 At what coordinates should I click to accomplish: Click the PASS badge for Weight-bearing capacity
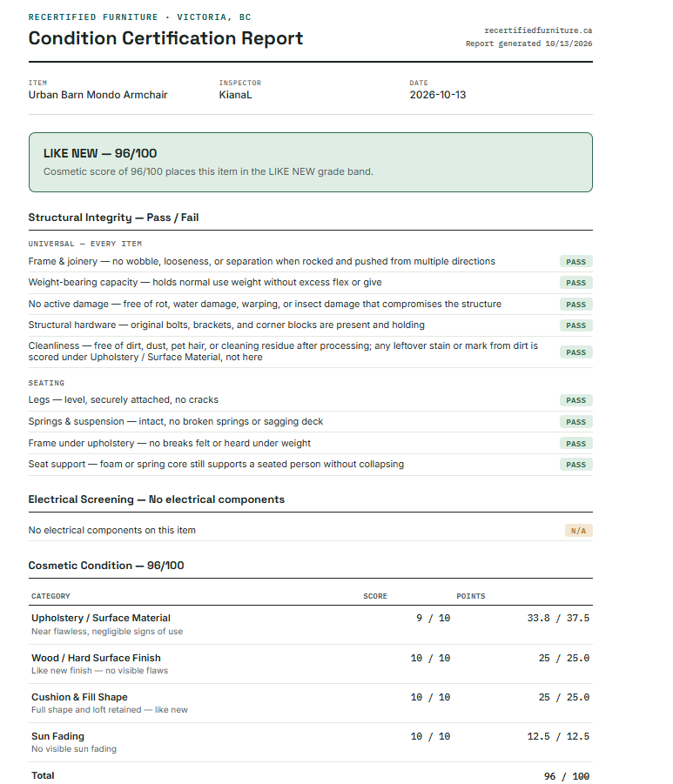pyautogui.click(x=576, y=283)
